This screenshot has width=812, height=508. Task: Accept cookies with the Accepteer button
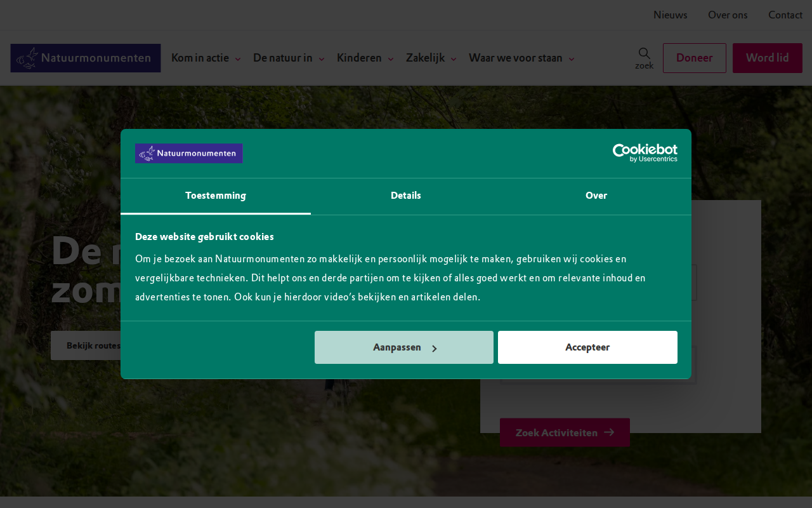(587, 347)
